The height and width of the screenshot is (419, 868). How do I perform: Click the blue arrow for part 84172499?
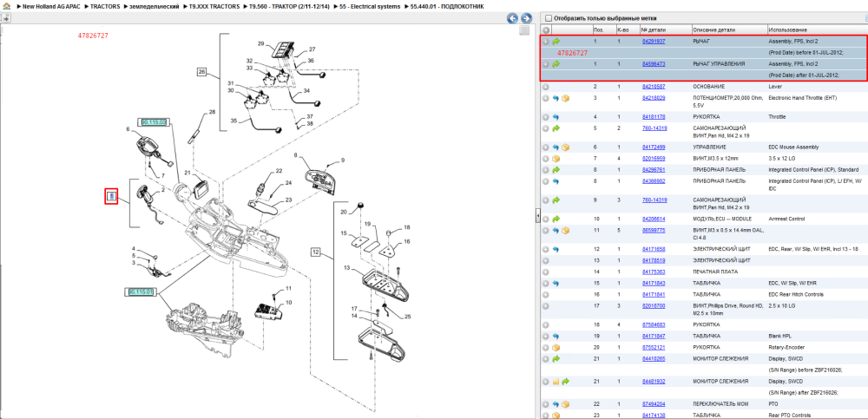(556, 147)
